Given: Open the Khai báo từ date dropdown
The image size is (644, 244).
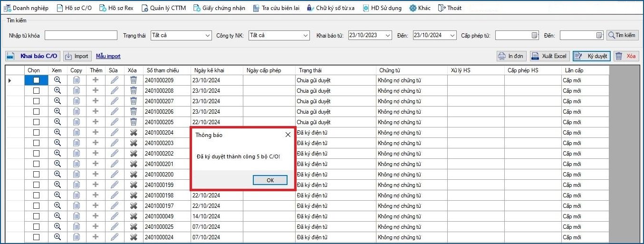Looking at the screenshot, I should pos(388,35).
